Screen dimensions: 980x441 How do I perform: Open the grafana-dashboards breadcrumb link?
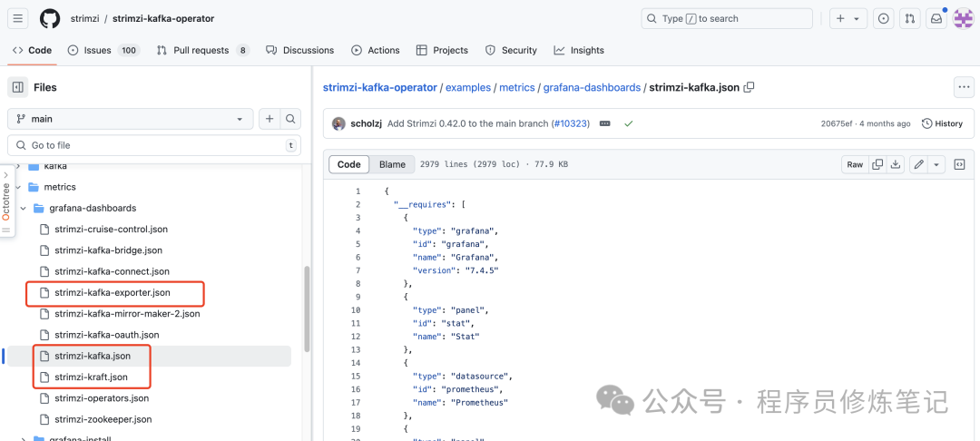coord(592,87)
